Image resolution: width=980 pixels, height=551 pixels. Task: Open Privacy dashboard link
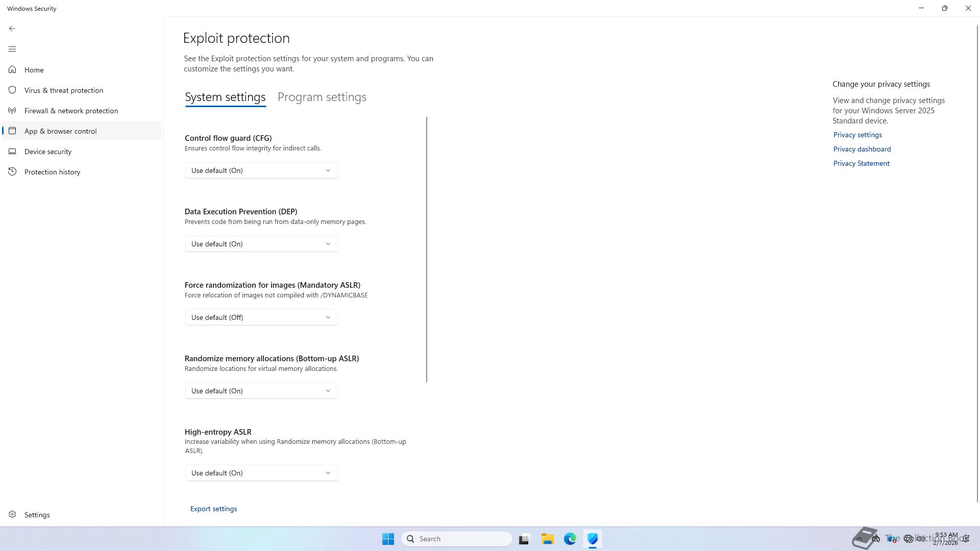[x=862, y=149]
